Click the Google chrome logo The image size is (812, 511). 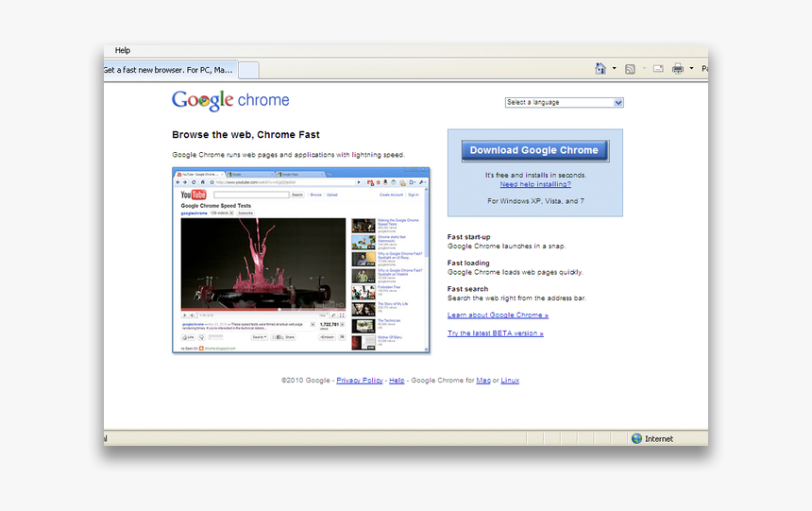tap(230, 100)
